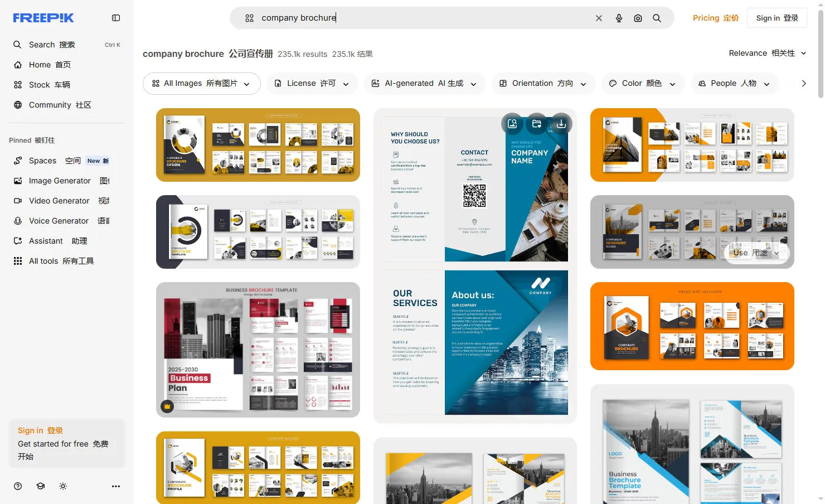The width and height of the screenshot is (825, 504).
Task: Open the Orientation filter dropdown
Action: (542, 84)
